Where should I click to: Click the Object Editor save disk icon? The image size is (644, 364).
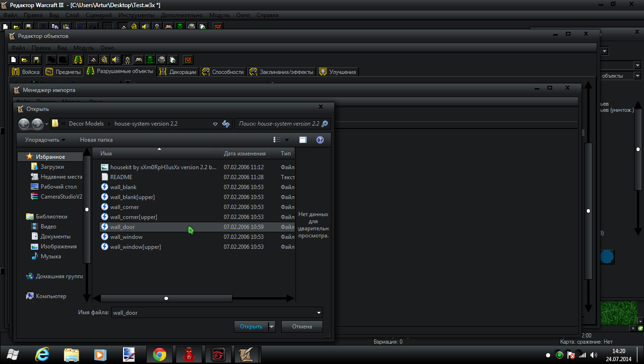[36, 60]
